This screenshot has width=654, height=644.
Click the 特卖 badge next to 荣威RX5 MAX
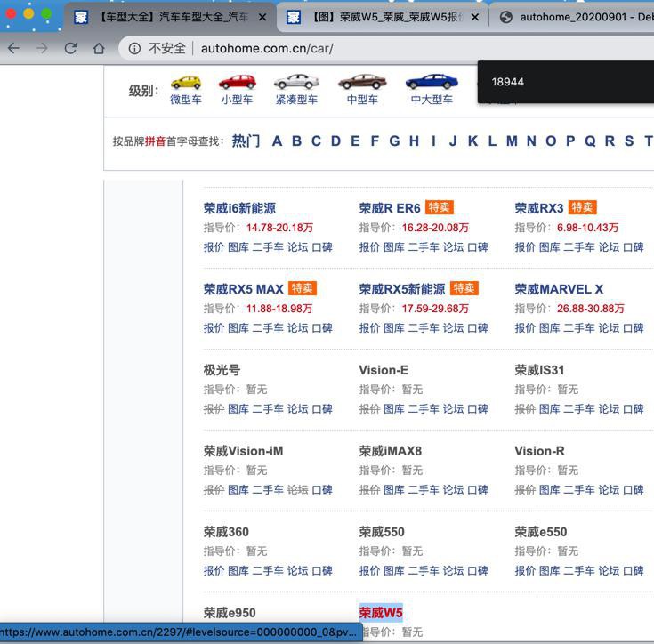point(302,288)
